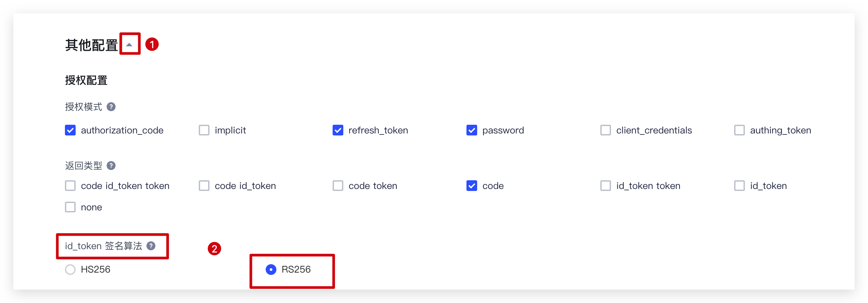Check the client_credentials checkbox

[x=606, y=130]
